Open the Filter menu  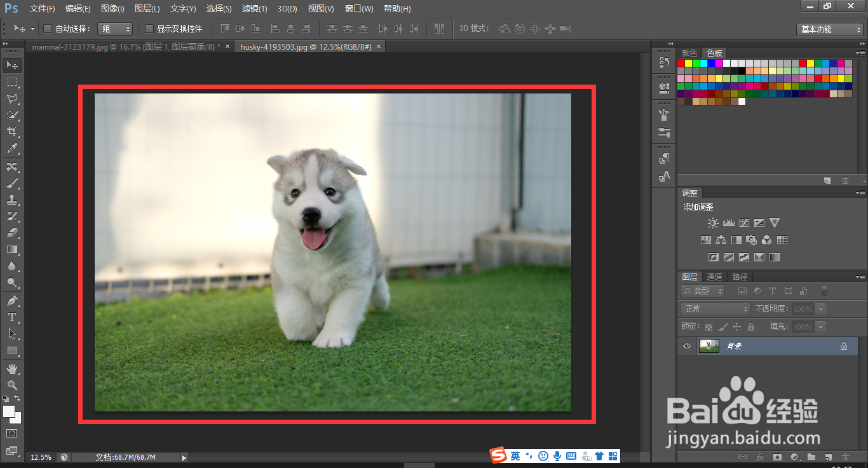[254, 9]
